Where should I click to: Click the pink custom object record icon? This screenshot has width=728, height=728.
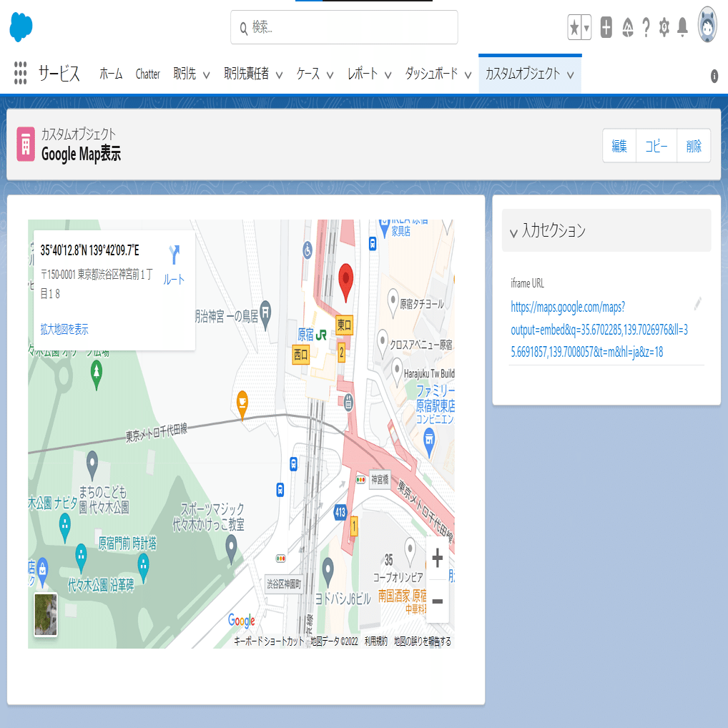[26, 144]
